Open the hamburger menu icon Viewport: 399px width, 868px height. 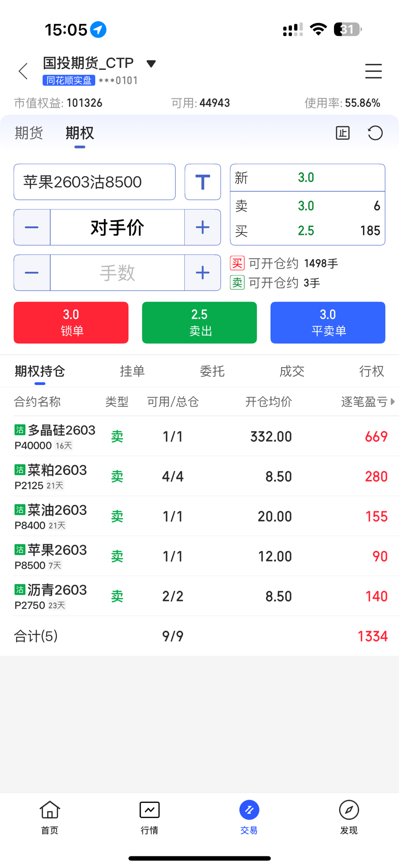tap(373, 71)
